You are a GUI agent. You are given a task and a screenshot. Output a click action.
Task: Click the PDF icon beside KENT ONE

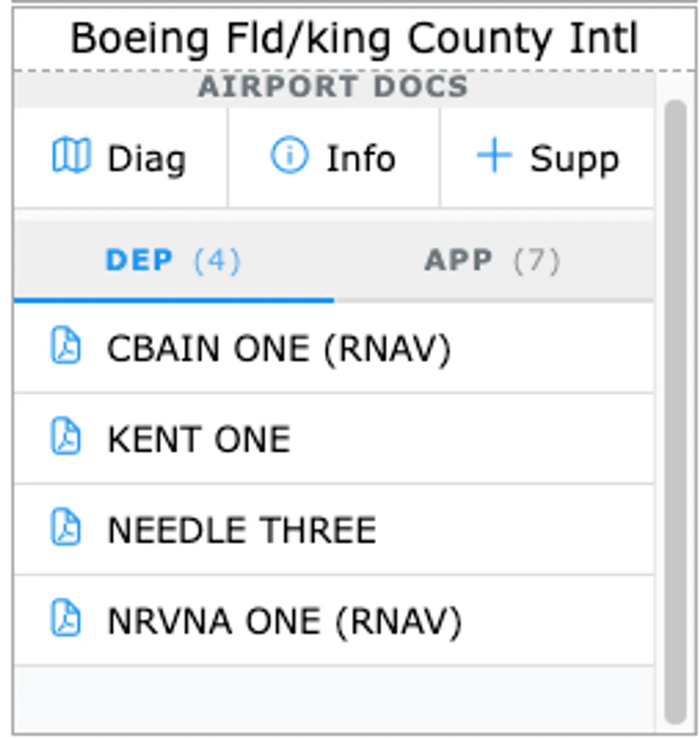67,437
